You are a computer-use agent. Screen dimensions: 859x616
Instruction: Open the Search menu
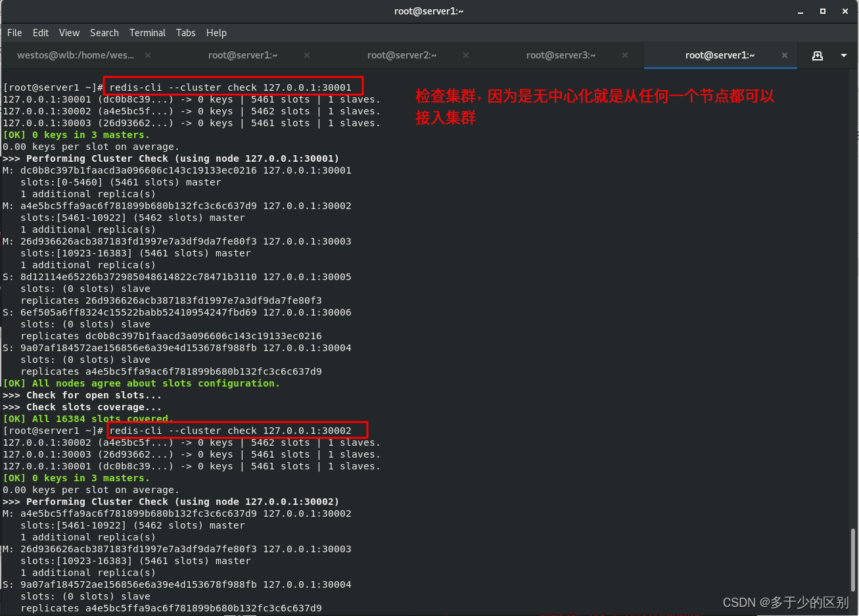click(x=104, y=33)
